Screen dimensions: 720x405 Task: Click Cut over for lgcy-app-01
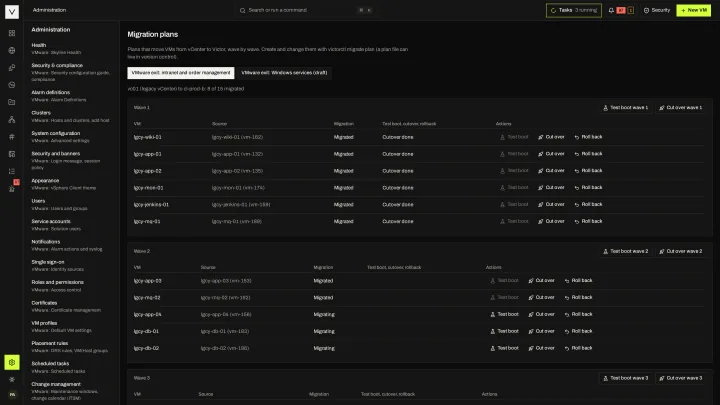point(551,154)
